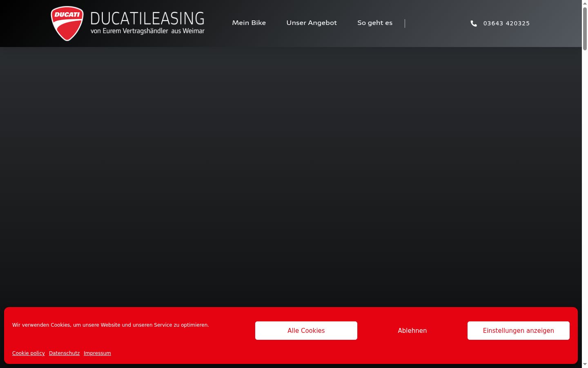The height and width of the screenshot is (368, 588).
Task: Click the page scrollbar down arrow
Action: (x=585, y=364)
